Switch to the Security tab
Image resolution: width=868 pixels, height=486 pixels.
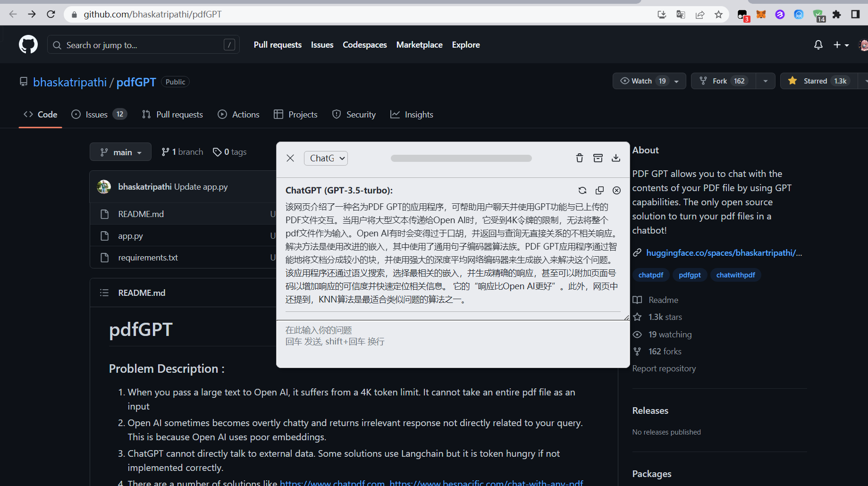354,115
